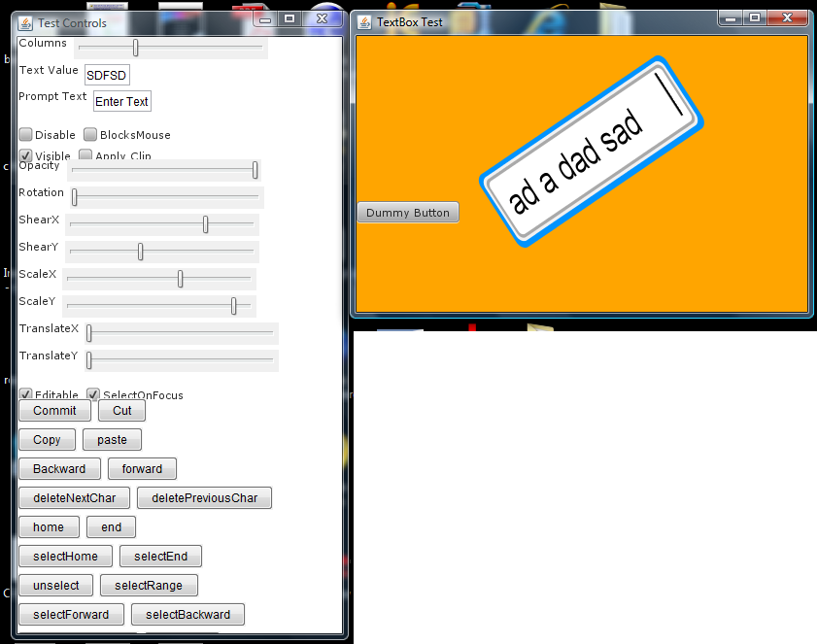
Task: Click the Java icon in TextBox Test title bar
Action: [x=365, y=22]
